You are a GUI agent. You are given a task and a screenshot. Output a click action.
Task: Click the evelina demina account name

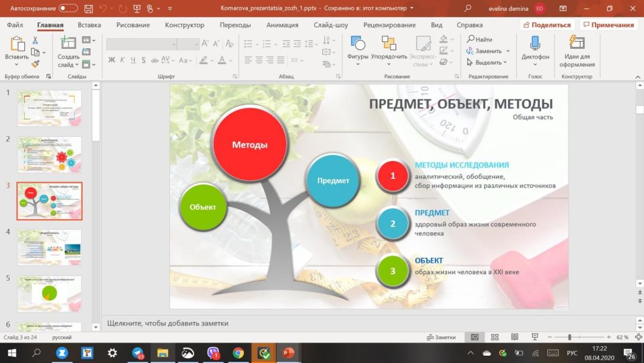click(508, 8)
